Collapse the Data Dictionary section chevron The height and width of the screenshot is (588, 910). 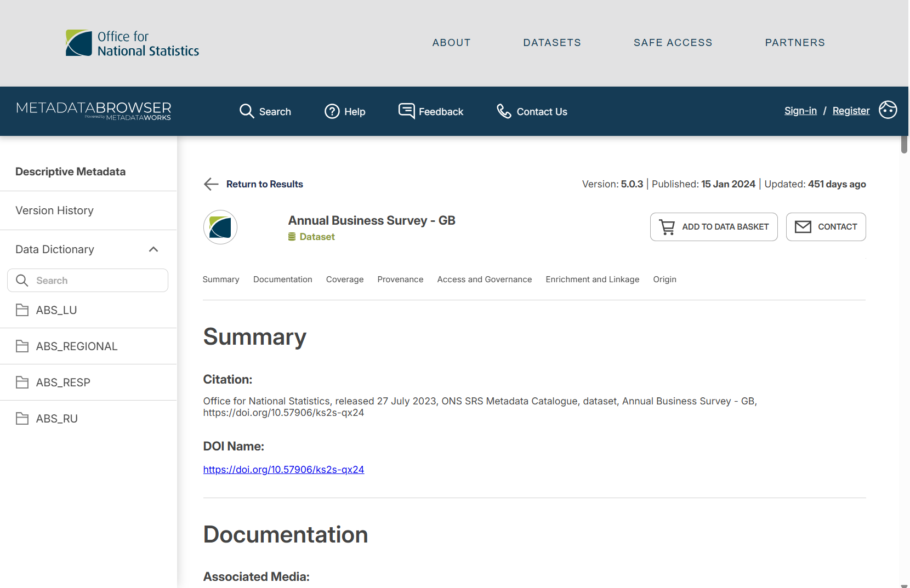tap(153, 249)
